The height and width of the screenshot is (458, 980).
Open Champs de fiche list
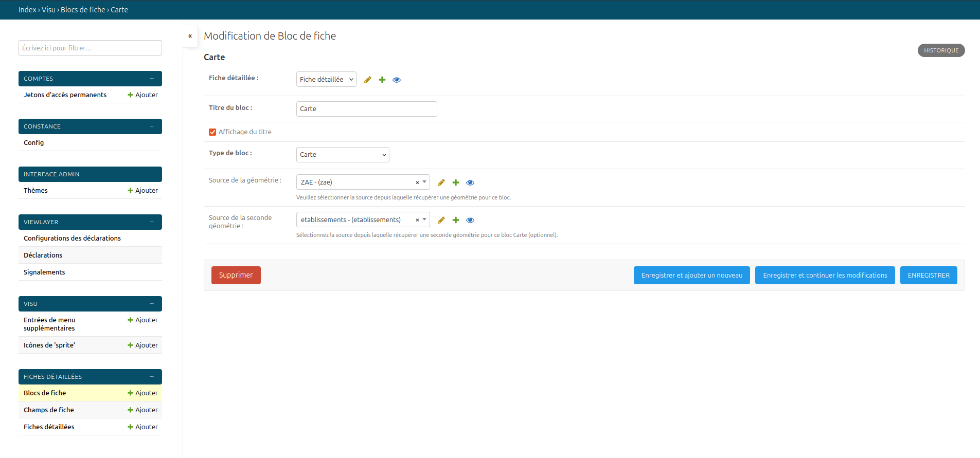click(49, 410)
